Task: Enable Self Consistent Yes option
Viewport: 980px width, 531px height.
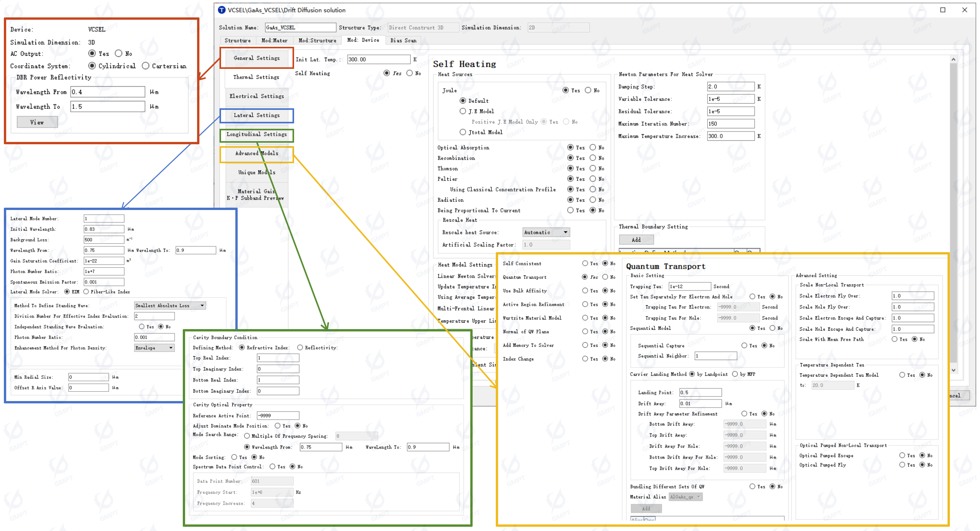Action: tap(585, 263)
